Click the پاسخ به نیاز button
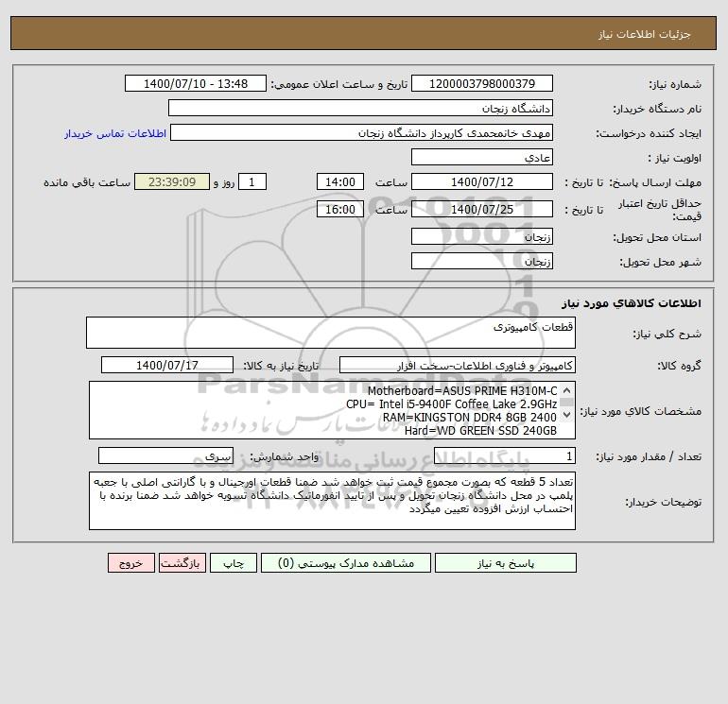 pyautogui.click(x=506, y=562)
